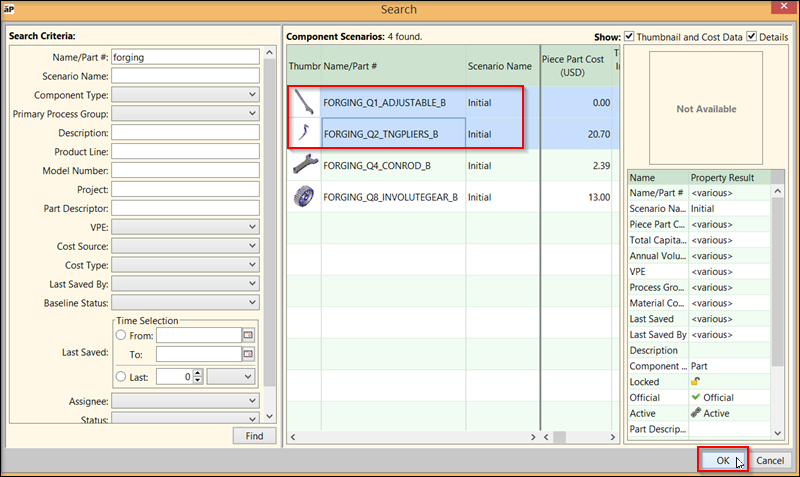Select the FORGING_Q4_CONROD_B connecting rod thumbnail
Image resolution: width=800 pixels, height=477 pixels.
(x=303, y=165)
